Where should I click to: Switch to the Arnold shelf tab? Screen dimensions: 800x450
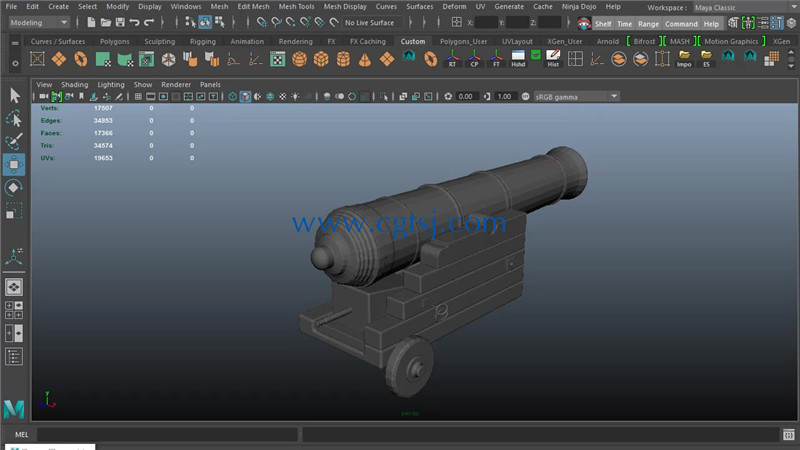pyautogui.click(x=608, y=41)
